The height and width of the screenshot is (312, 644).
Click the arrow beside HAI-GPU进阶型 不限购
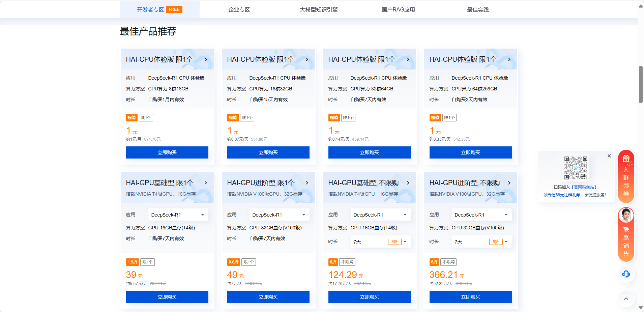pos(509,183)
